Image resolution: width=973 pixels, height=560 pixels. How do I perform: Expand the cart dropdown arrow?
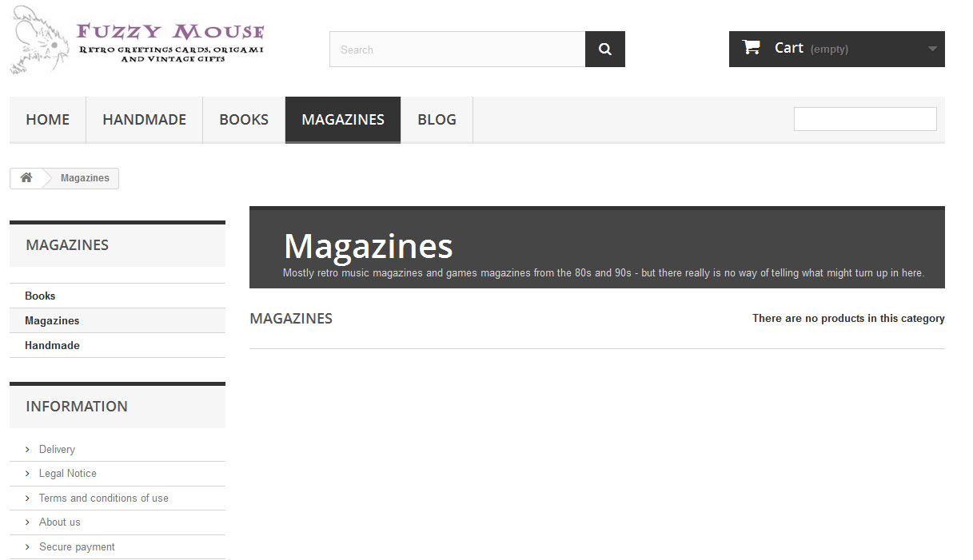932,49
